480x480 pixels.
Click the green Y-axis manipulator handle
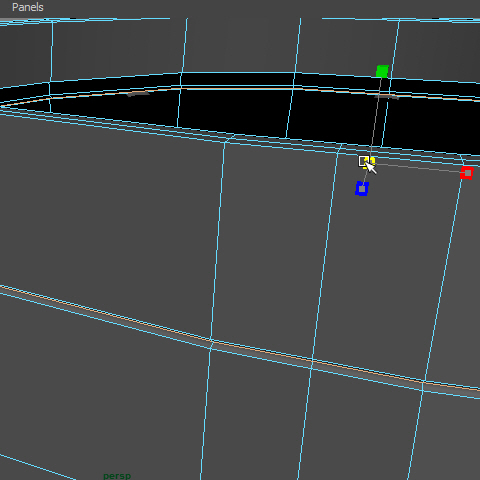(382, 71)
